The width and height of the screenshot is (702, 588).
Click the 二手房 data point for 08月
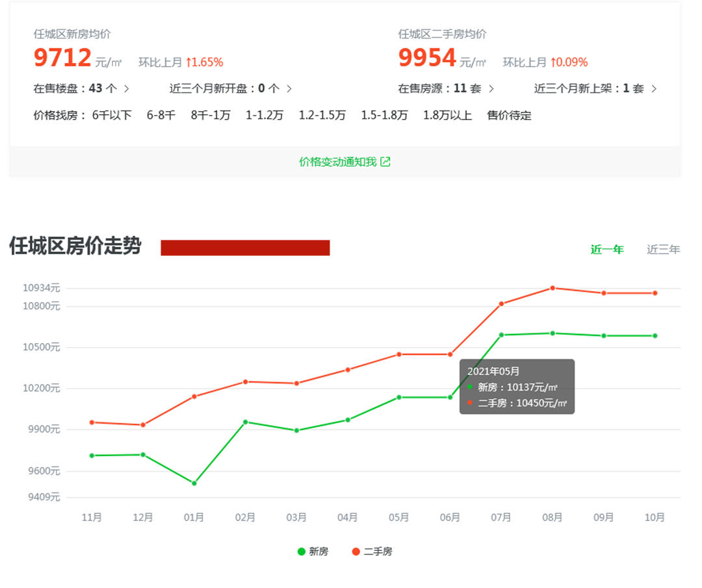552,288
